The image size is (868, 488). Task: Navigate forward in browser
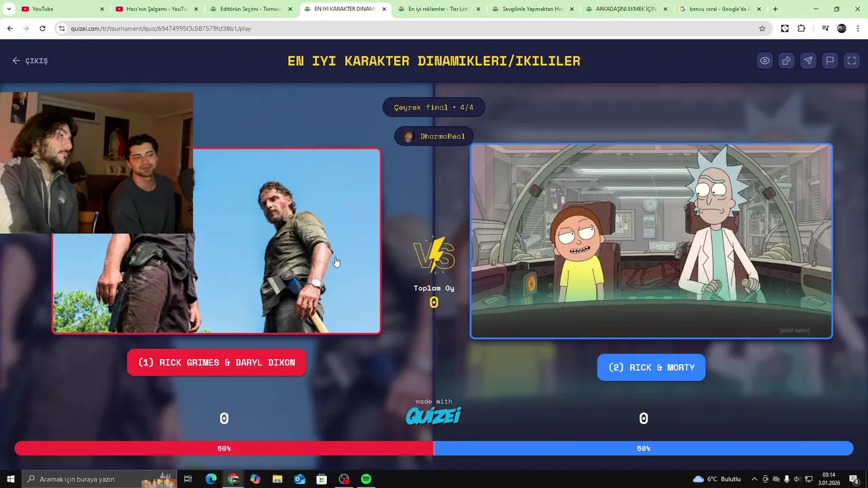pyautogui.click(x=26, y=28)
